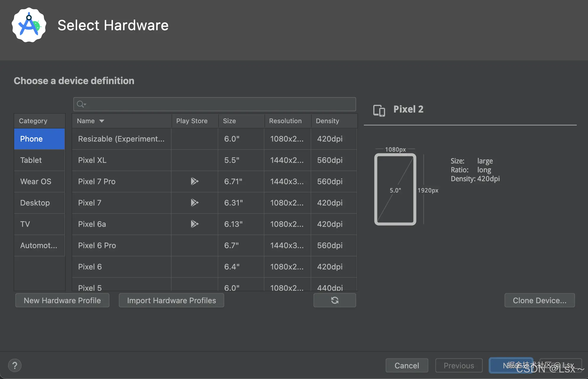Select the Pixel 7 device name
Image resolution: width=588 pixels, height=379 pixels.
click(90, 203)
